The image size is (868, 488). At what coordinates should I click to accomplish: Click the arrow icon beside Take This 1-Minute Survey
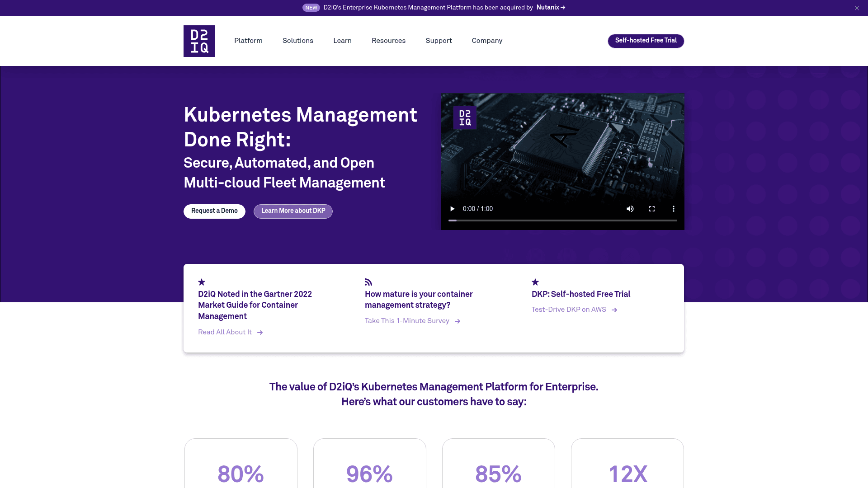pos(458,321)
